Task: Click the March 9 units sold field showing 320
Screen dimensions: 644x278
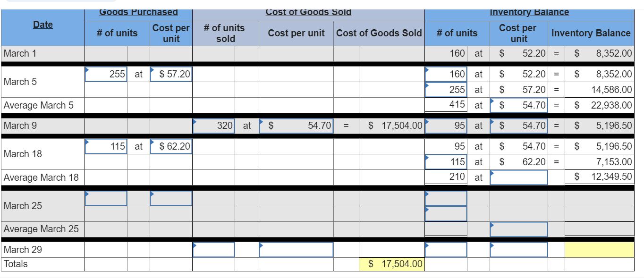Action: (214, 126)
